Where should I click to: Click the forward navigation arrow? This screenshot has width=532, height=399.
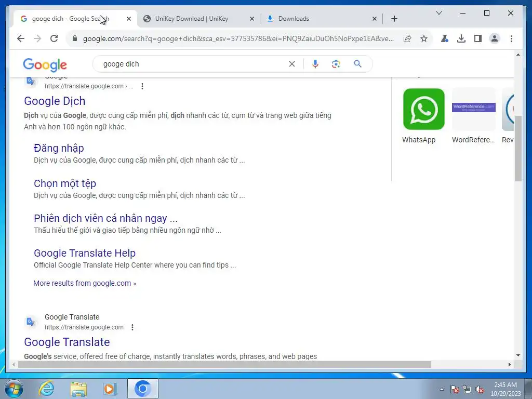point(37,38)
